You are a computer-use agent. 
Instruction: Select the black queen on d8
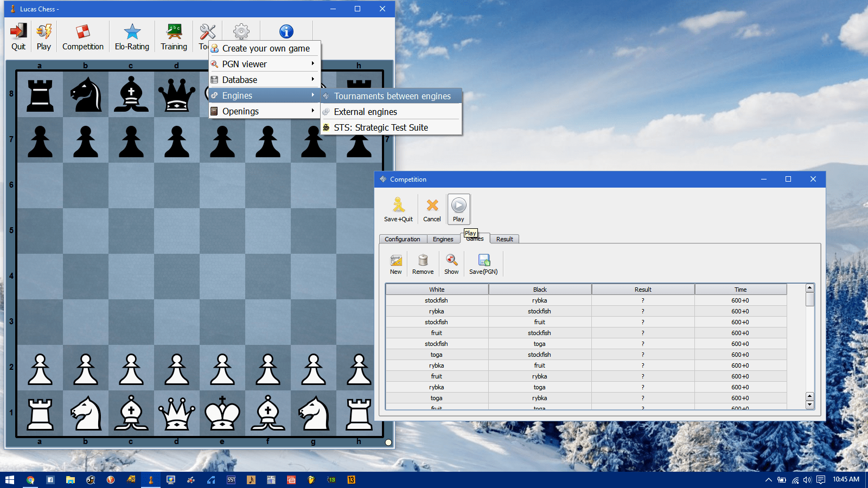[177, 94]
